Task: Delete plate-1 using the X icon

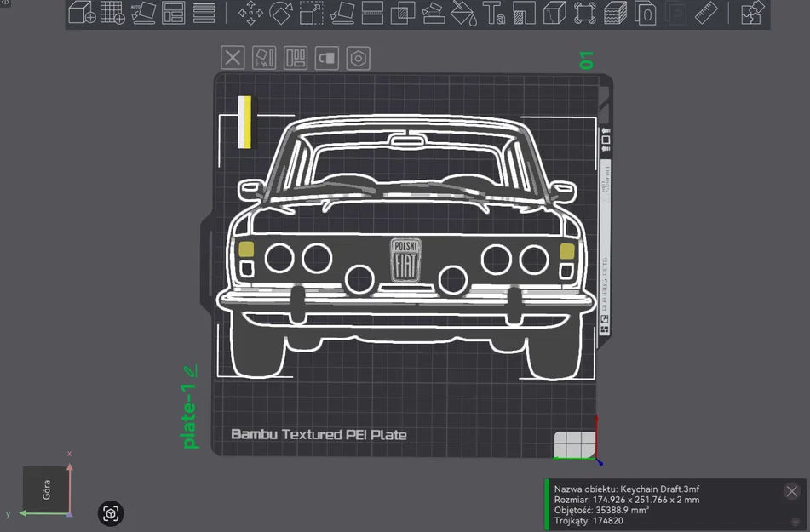Action: pyautogui.click(x=232, y=57)
